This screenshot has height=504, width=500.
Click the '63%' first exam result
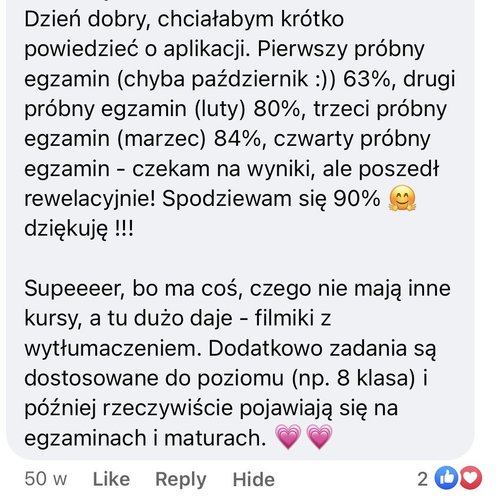tap(366, 79)
